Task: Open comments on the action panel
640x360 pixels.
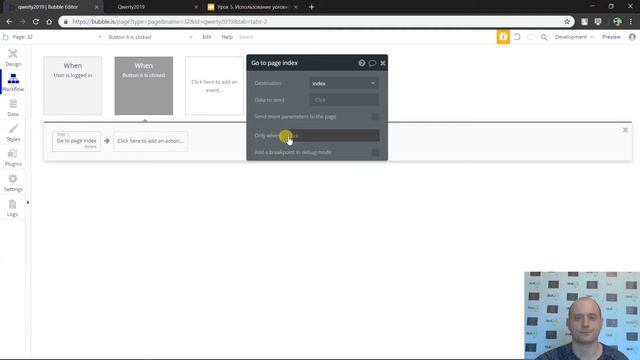Action: (x=372, y=63)
